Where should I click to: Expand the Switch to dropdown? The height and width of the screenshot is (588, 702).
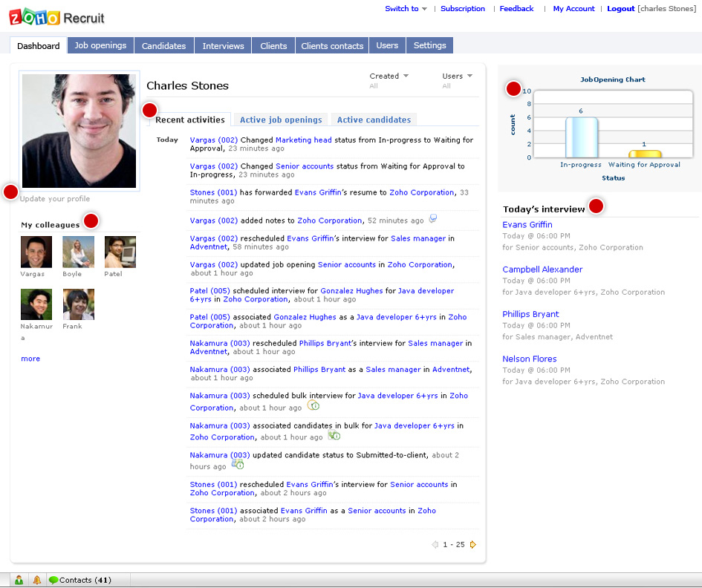click(x=406, y=8)
